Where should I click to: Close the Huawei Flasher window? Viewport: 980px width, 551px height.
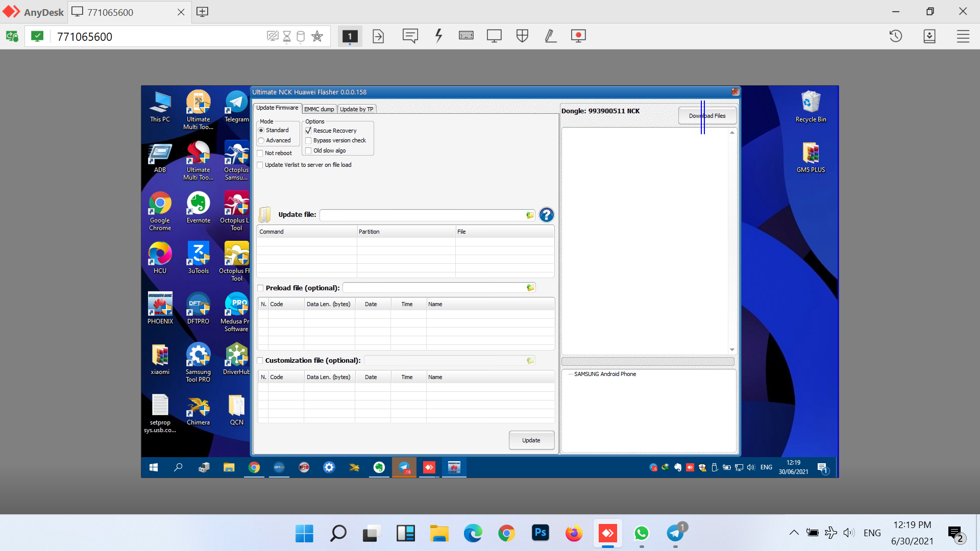(735, 92)
